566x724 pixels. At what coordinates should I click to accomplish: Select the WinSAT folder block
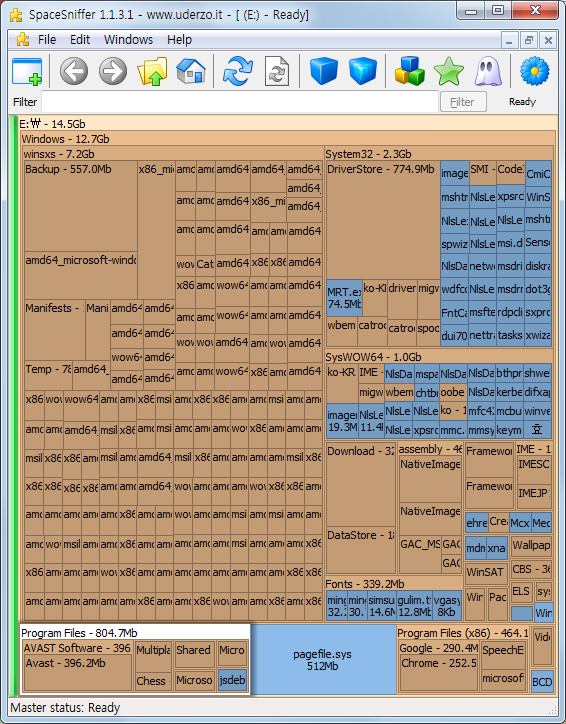coord(486,573)
